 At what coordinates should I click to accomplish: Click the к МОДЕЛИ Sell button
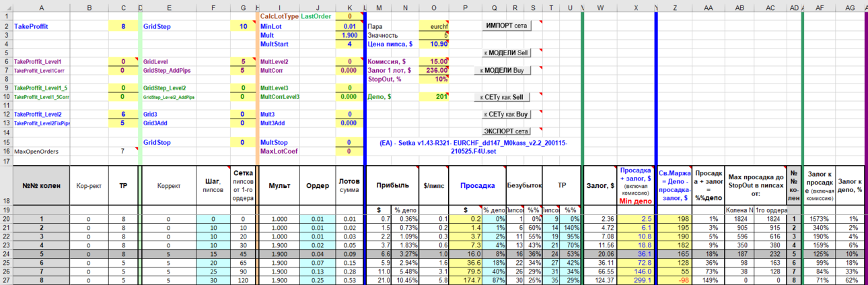tap(506, 53)
